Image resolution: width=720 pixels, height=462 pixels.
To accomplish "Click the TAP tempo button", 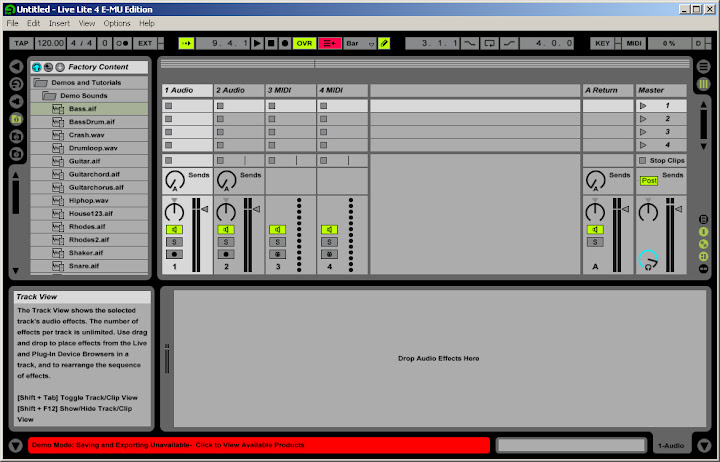I will [x=21, y=43].
